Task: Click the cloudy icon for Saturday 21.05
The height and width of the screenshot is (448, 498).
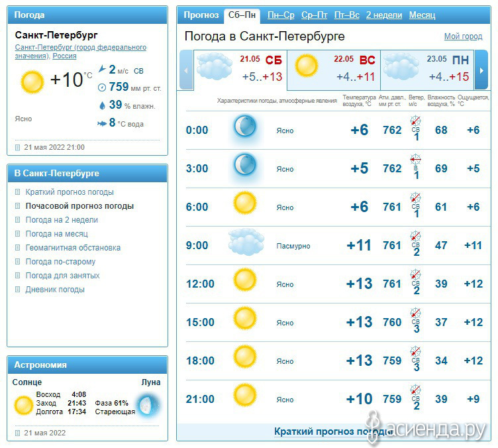Action: (x=214, y=66)
